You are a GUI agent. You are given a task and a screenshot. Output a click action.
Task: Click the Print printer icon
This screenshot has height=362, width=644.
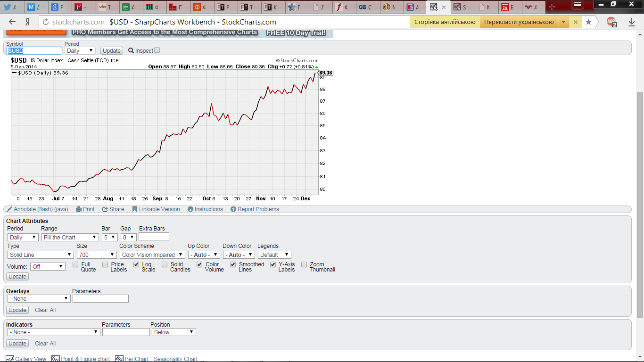click(78, 209)
